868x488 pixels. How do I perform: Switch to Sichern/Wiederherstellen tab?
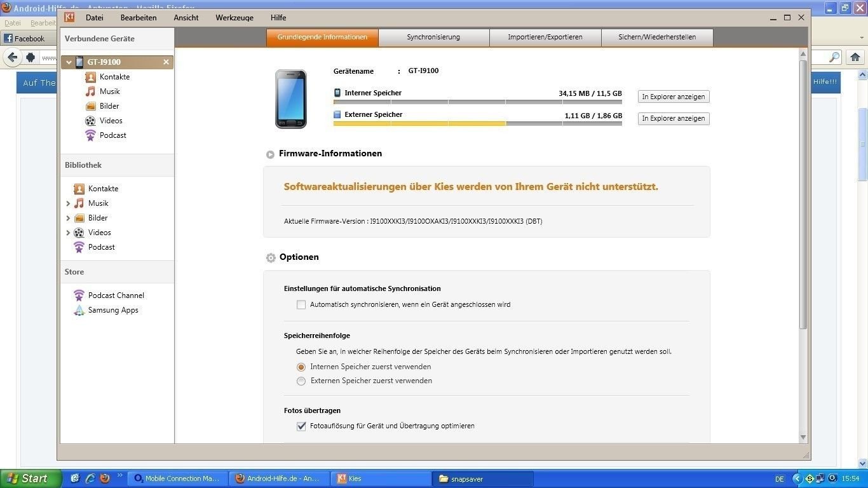[657, 37]
